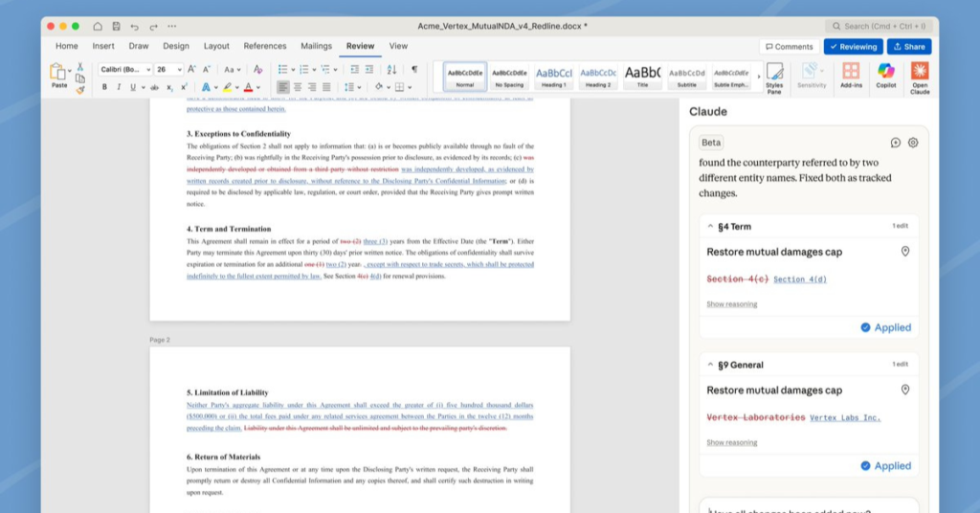Locate §4 Term edit with pin icon
Image resolution: width=980 pixels, height=513 pixels.
coord(905,251)
